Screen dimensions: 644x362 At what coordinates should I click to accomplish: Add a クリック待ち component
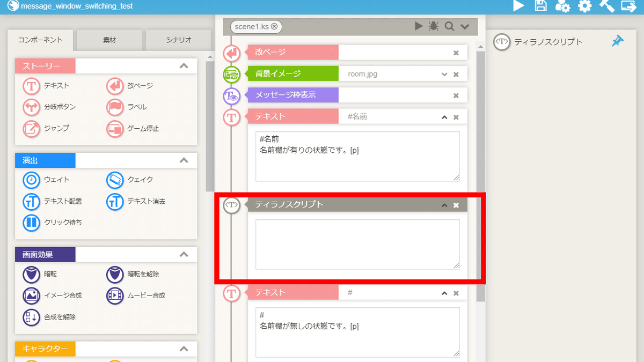(53, 222)
